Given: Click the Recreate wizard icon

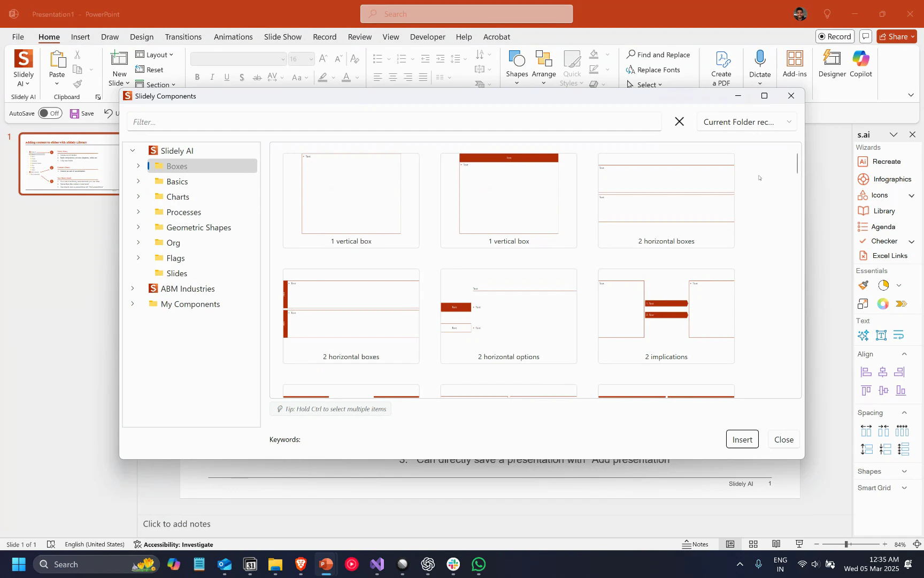Looking at the screenshot, I should point(863,162).
